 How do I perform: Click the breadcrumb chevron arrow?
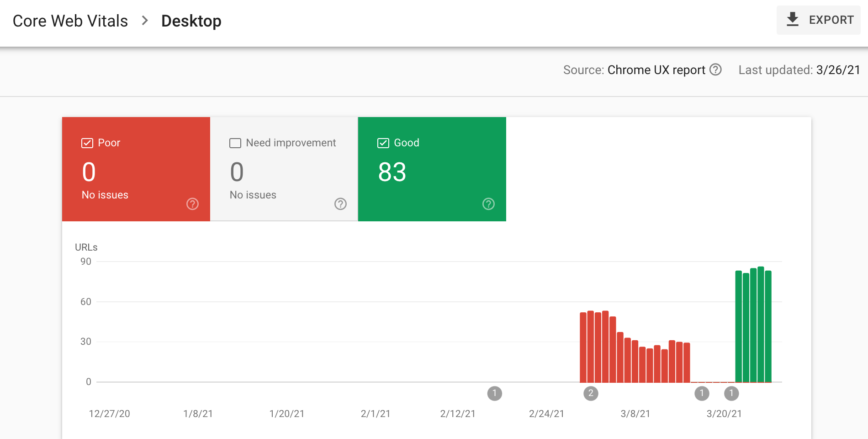145,21
